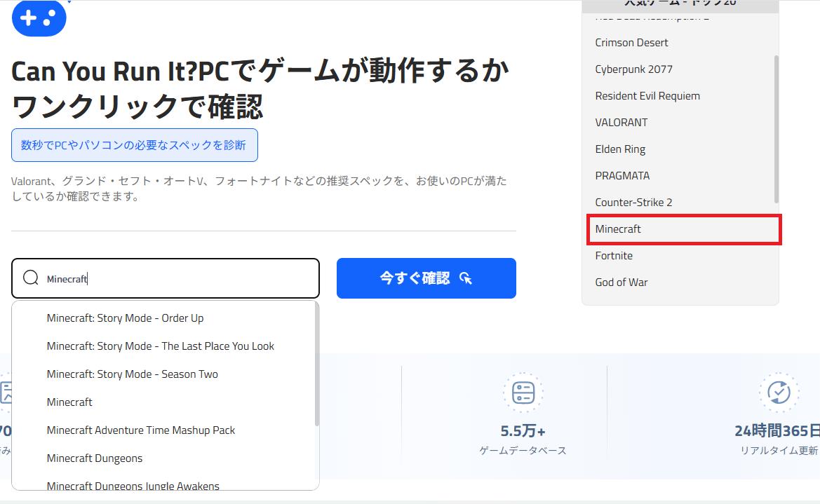Open PRAGMATA in the popular games list
The image size is (820, 504).
[622, 176]
